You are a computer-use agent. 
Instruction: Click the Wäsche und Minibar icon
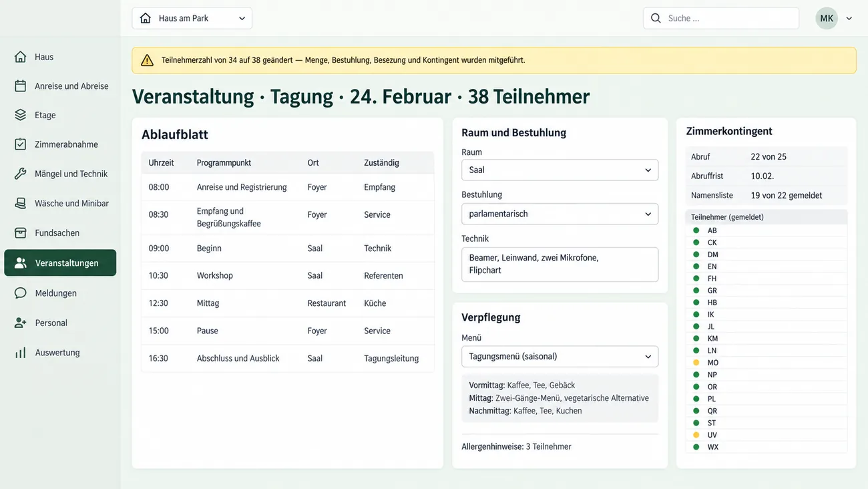pyautogui.click(x=21, y=203)
